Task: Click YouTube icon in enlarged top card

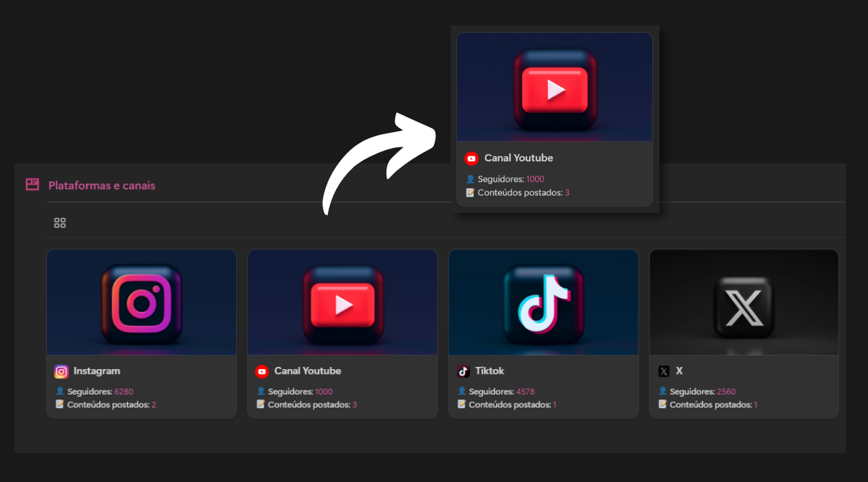Action: click(471, 158)
